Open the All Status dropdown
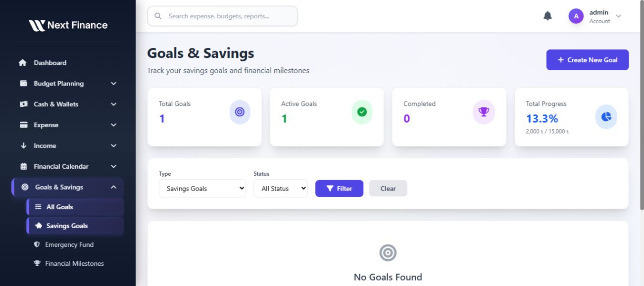 click(280, 189)
